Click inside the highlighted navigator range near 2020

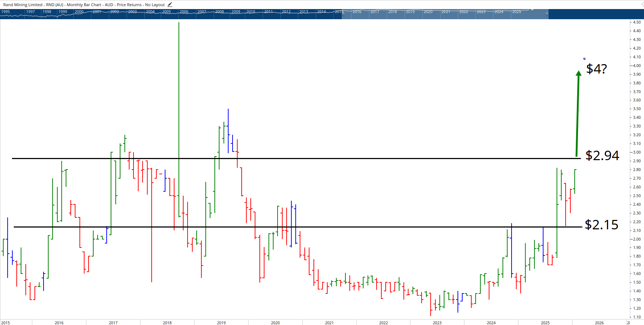tap(428, 14)
